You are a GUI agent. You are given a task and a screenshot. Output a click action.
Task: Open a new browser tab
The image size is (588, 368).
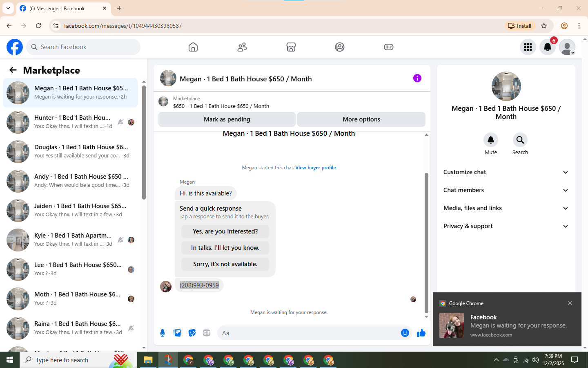pyautogui.click(x=119, y=8)
